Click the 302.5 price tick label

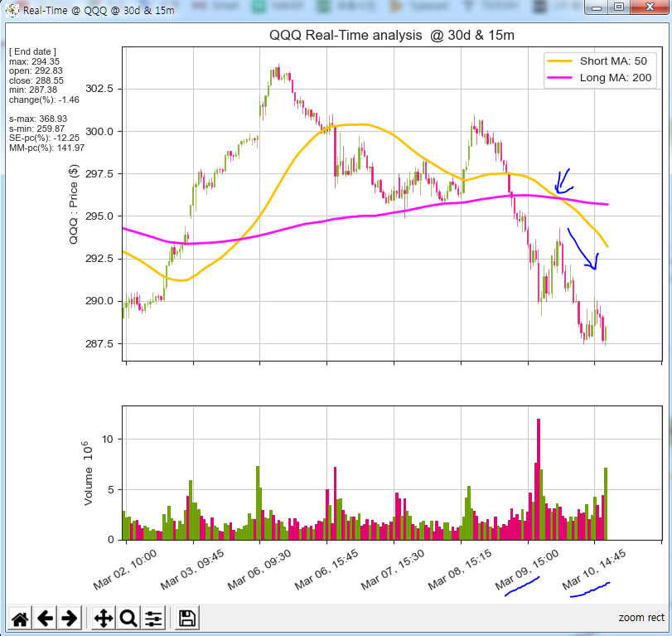tap(99, 89)
